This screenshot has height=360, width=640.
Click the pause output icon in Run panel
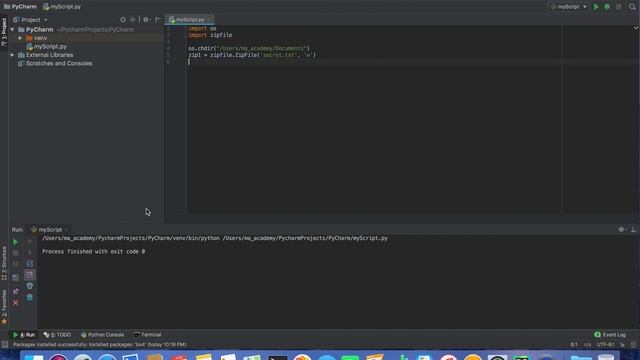(15, 264)
